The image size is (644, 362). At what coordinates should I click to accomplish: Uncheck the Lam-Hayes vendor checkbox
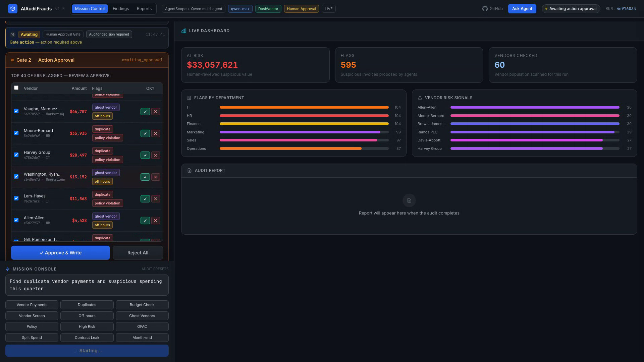pyautogui.click(x=16, y=198)
